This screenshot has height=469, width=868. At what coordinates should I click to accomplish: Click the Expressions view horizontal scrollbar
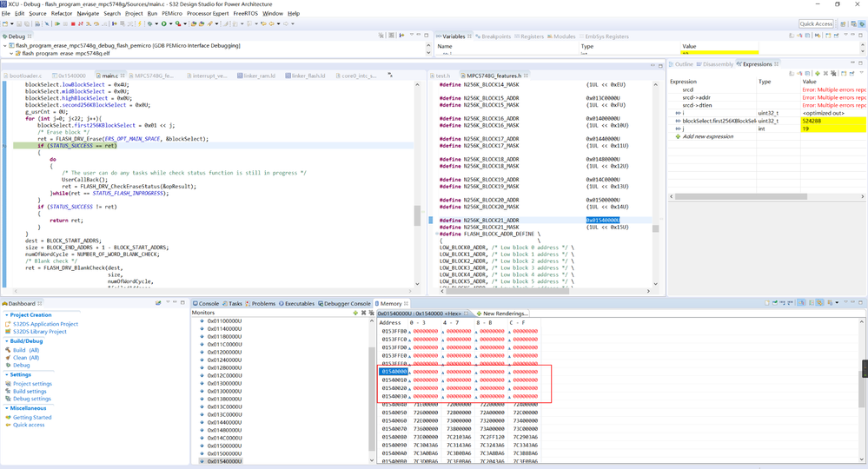(741, 196)
